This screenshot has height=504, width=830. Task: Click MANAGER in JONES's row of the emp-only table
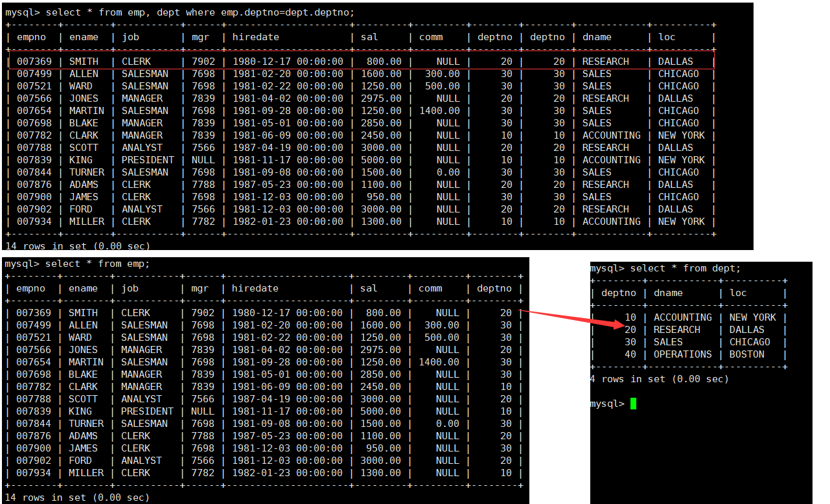[x=141, y=350]
